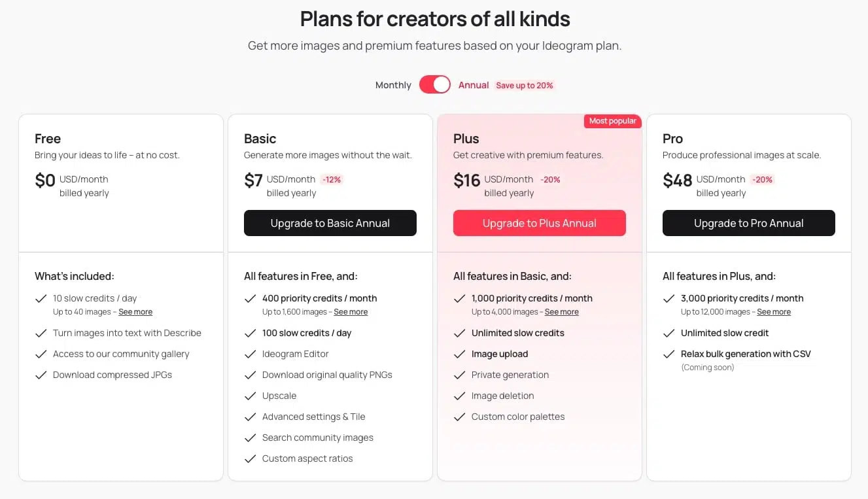Click Upgrade to Basic Annual
Image resolution: width=868 pixels, height=499 pixels.
coord(330,223)
